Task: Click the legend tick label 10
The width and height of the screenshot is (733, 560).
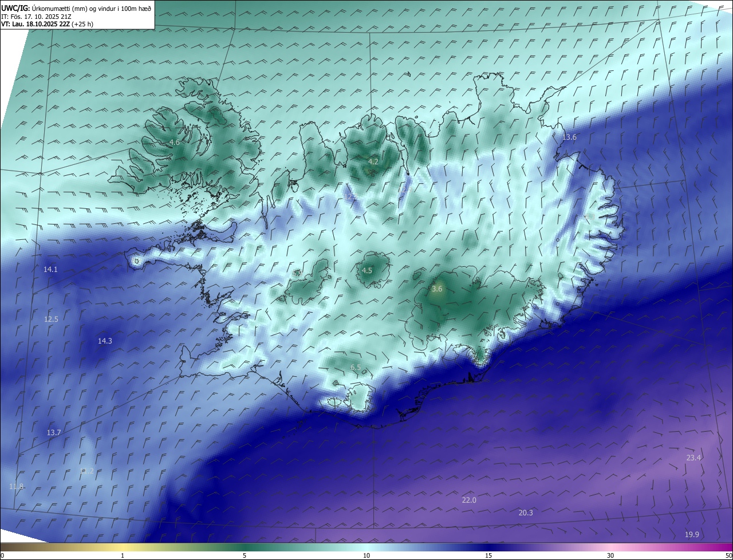Action: coord(366,555)
